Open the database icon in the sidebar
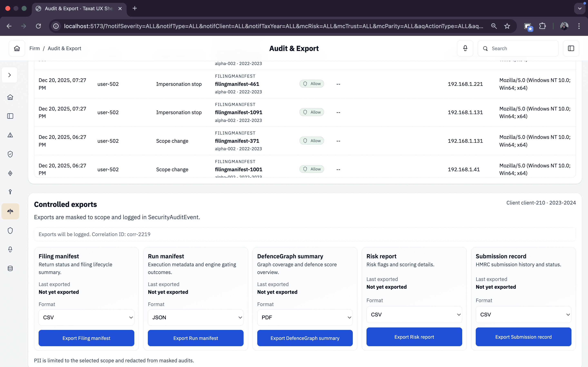 click(10, 269)
